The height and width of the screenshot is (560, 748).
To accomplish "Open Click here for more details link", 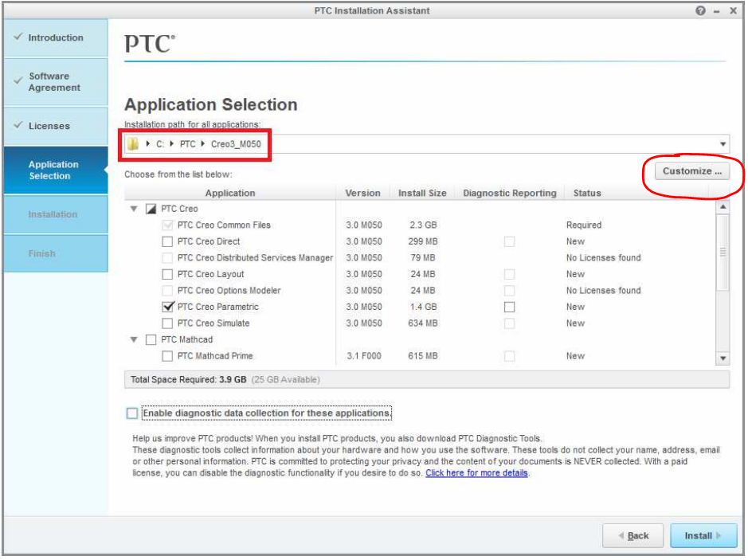I will tap(476, 472).
